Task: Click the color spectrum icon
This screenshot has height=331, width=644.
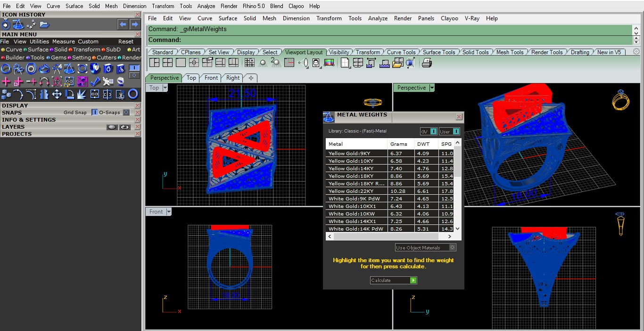Action: (329, 62)
